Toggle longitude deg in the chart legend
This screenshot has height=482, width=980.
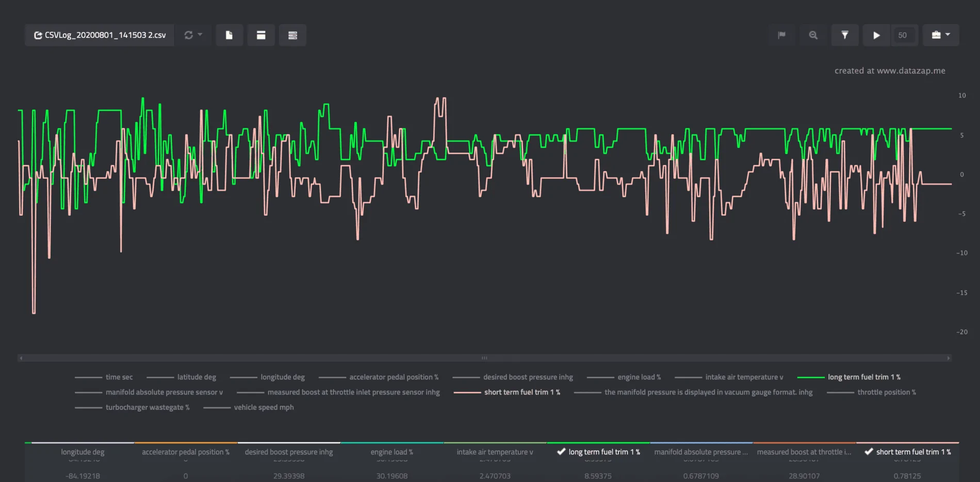pos(267,377)
